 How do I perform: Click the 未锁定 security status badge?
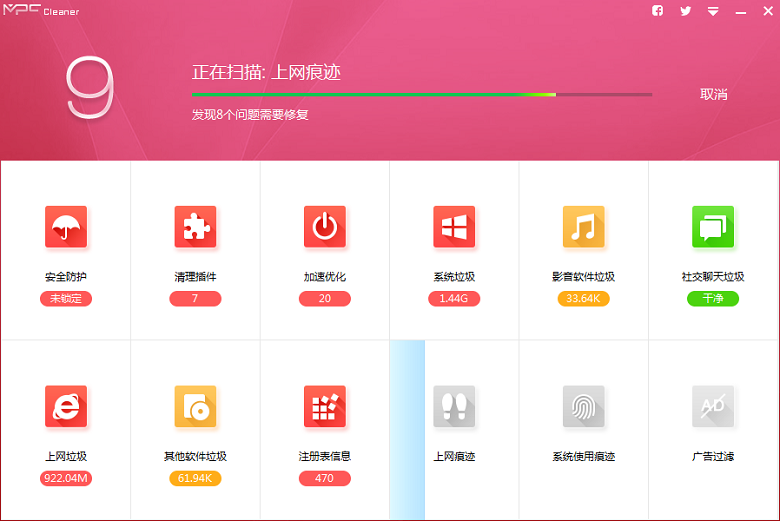pyautogui.click(x=66, y=299)
